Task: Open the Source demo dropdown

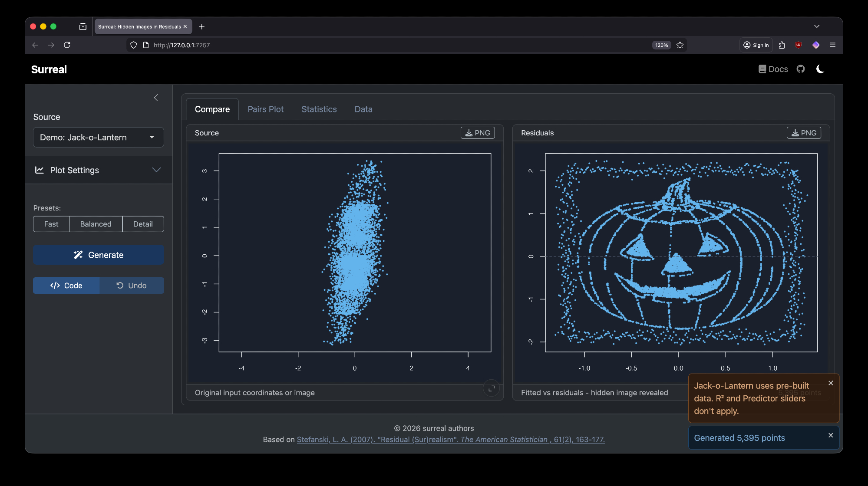Action: click(98, 137)
